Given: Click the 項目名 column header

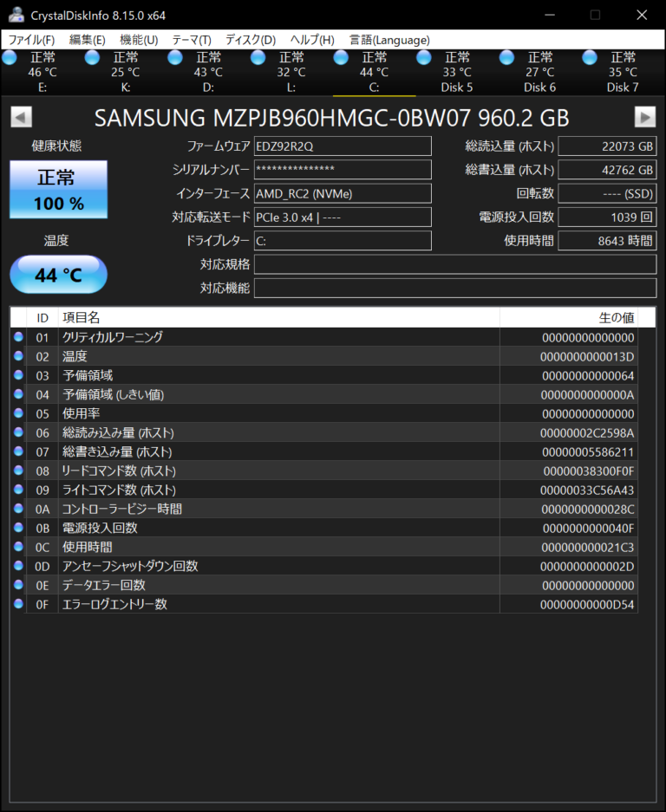Looking at the screenshot, I should tap(277, 318).
